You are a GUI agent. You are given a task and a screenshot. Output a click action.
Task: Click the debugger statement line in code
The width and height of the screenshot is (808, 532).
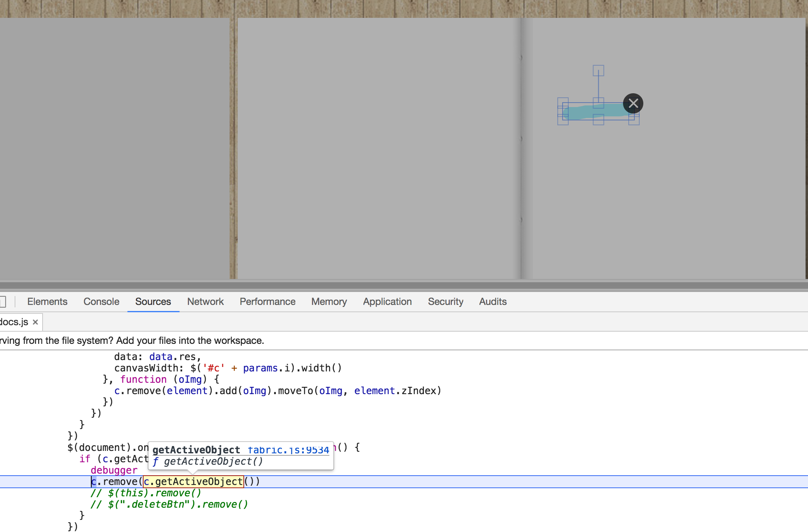pyautogui.click(x=114, y=470)
